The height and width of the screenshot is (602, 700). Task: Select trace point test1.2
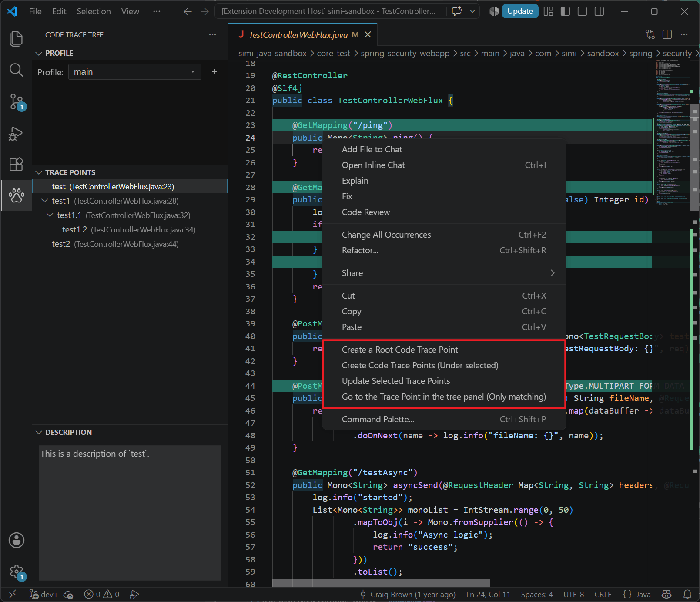click(130, 229)
